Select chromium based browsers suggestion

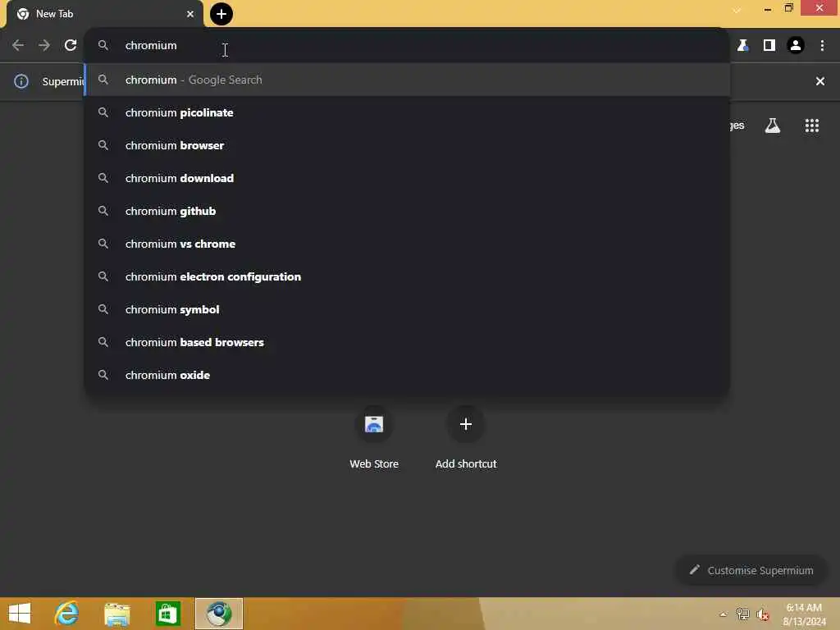[407, 342]
